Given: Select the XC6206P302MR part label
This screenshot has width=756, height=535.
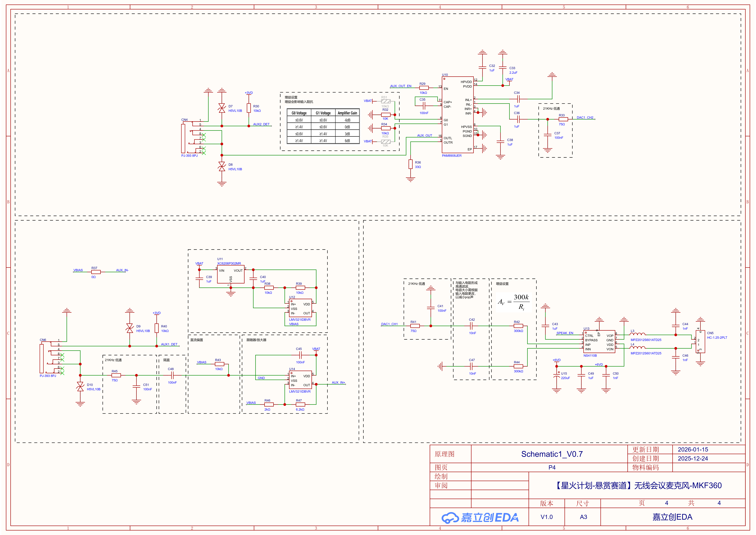Looking at the screenshot, I should (229, 264).
